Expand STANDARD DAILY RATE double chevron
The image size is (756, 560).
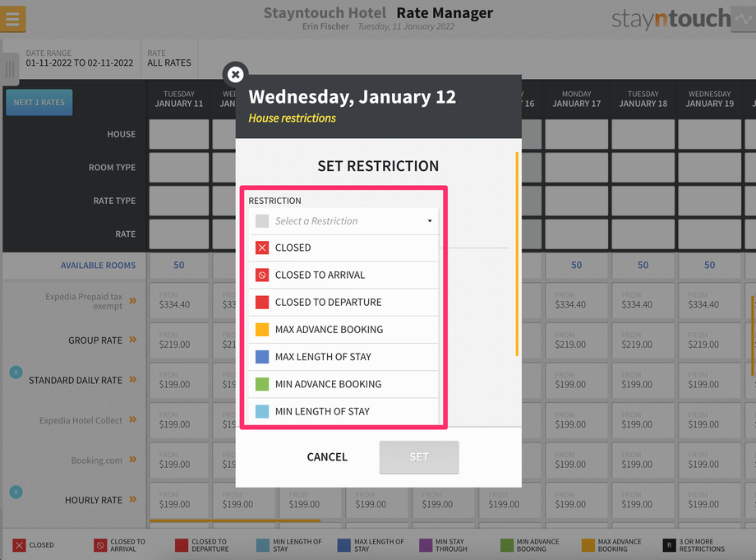pyautogui.click(x=132, y=380)
